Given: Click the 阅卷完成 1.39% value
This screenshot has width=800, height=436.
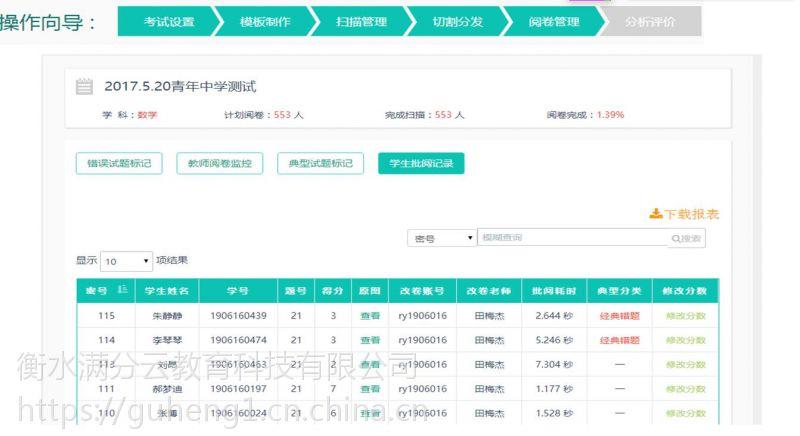Looking at the screenshot, I should 611,115.
